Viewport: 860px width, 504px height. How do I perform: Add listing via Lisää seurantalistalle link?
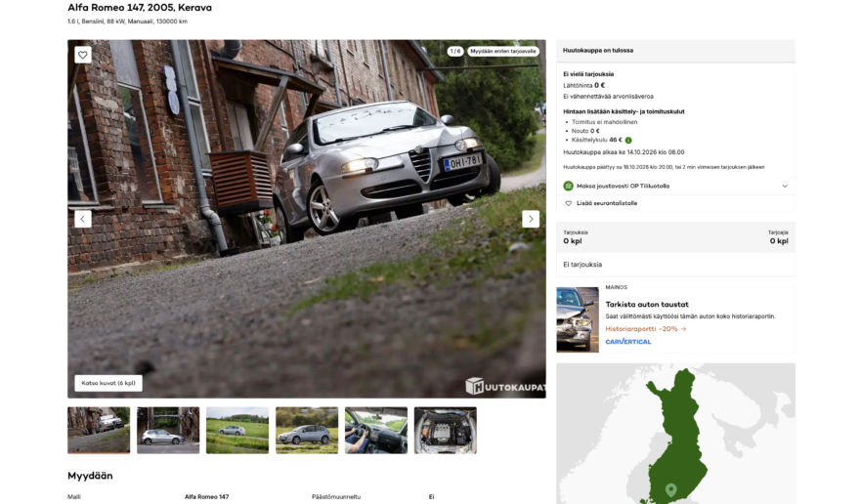[607, 203]
